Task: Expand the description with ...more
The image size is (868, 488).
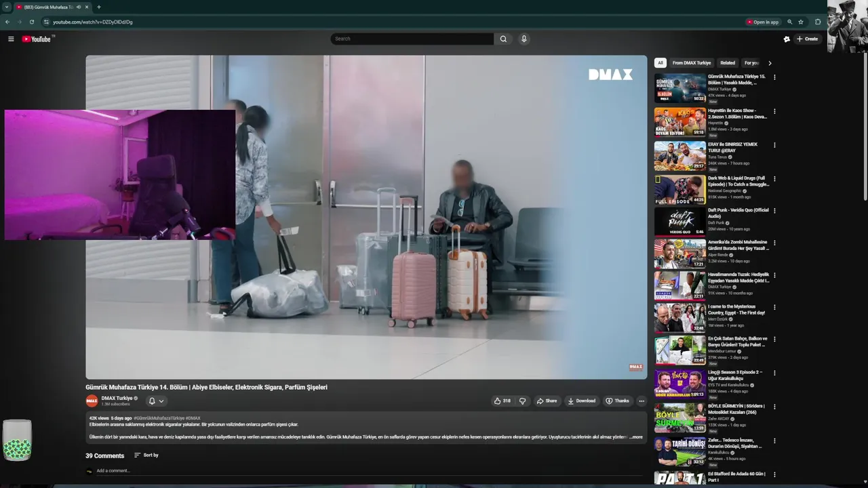Action: (636, 437)
